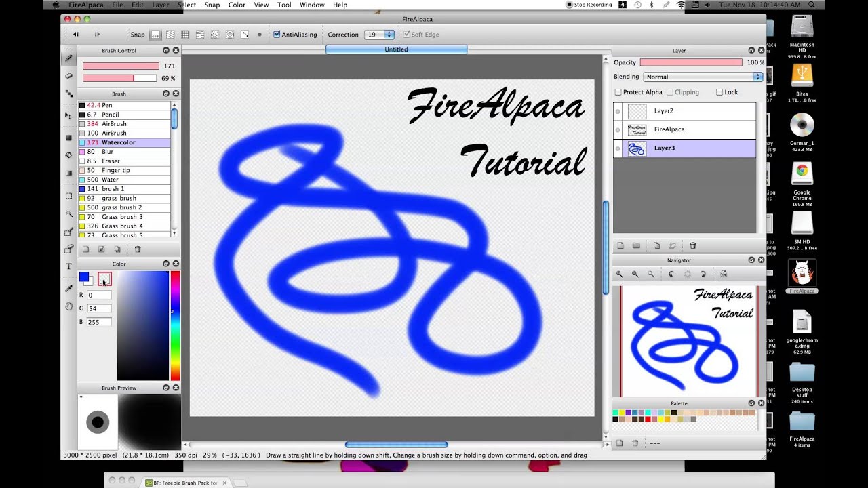The height and width of the screenshot is (488, 868).
Task: Select the Select Pen tool
Action: click(x=68, y=232)
